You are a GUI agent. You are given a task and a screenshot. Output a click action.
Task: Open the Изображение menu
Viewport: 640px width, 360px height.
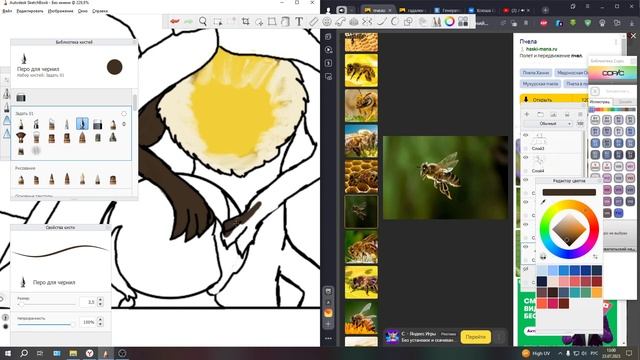[60, 11]
